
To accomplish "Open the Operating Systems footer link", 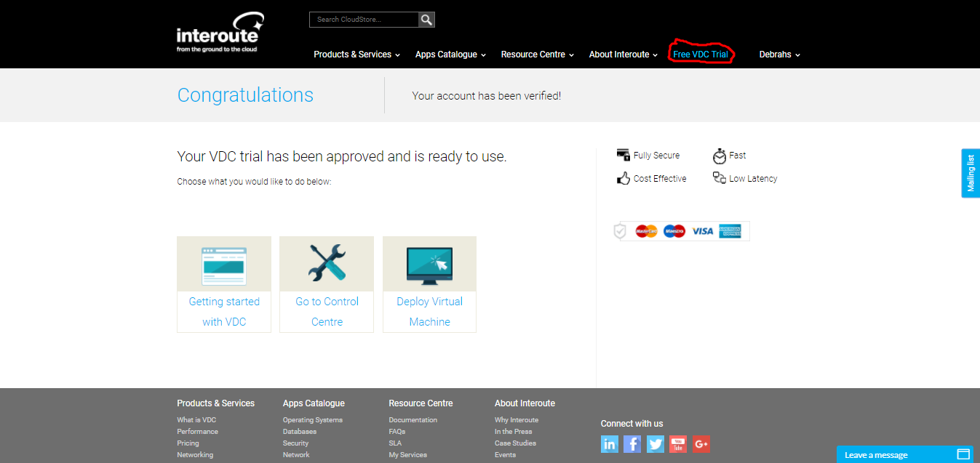I will [x=313, y=420].
